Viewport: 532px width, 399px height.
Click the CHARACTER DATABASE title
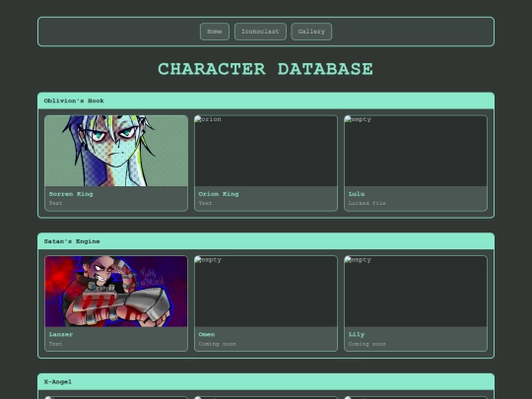click(266, 69)
